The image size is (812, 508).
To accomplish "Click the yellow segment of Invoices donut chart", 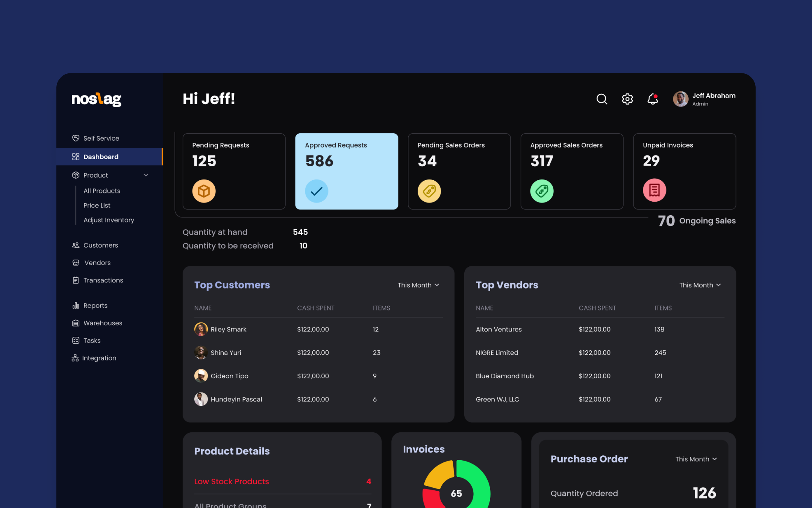I will [439, 475].
